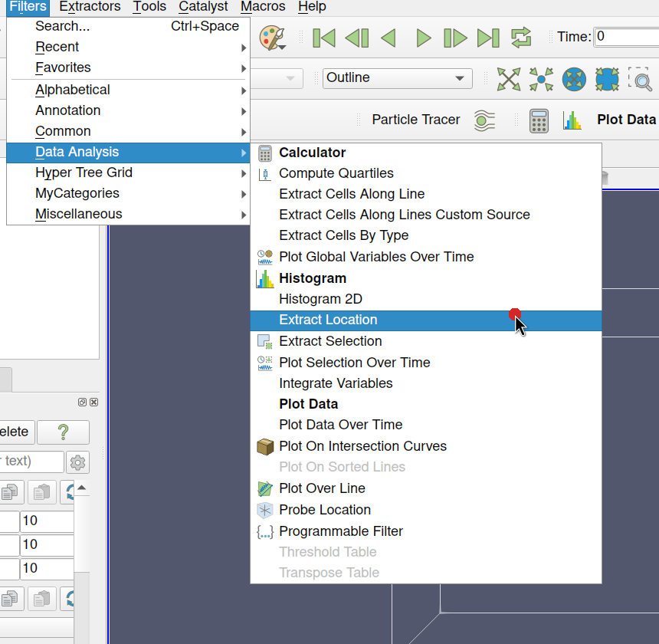Click the Stream Tracer toolbar icon
The height and width of the screenshot is (644, 659).
[484, 120]
